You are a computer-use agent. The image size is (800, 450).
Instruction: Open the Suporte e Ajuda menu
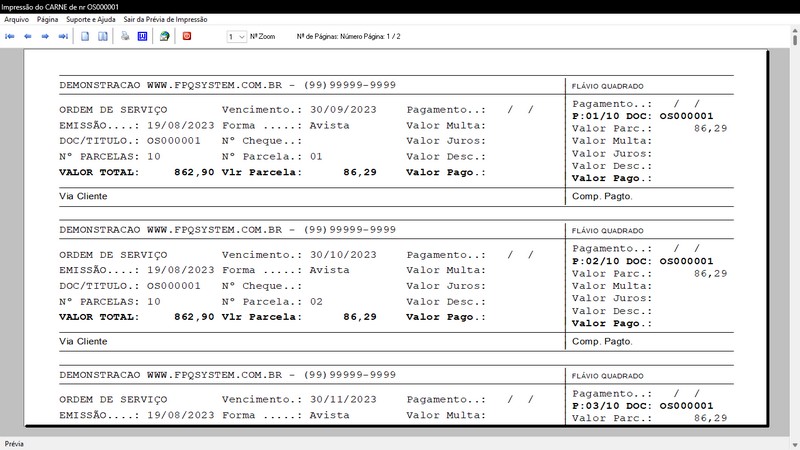tap(91, 19)
